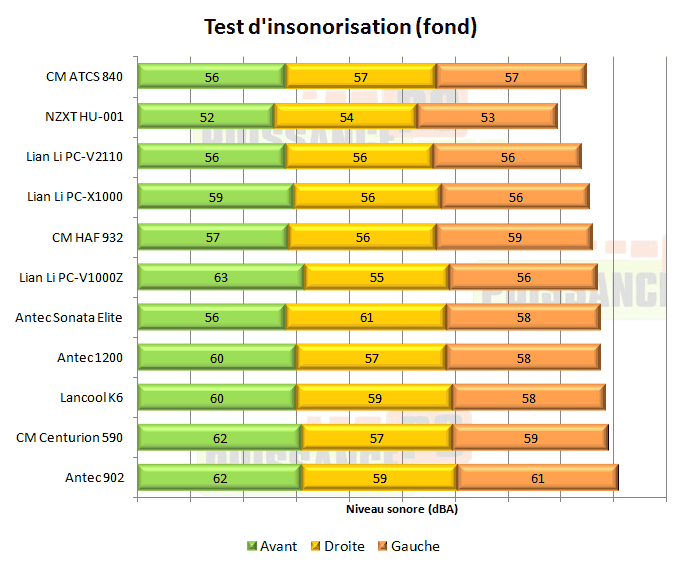The height and width of the screenshot is (569, 682).
Task: Click the Lancool K6 yellow Droite bar
Action: pyautogui.click(x=374, y=396)
